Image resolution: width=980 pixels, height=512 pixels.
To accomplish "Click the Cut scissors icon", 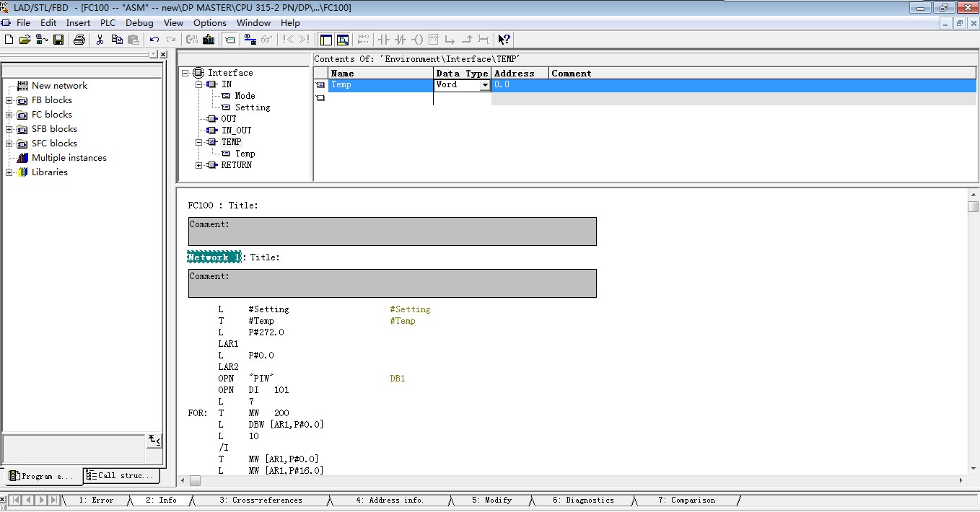I will (x=100, y=40).
